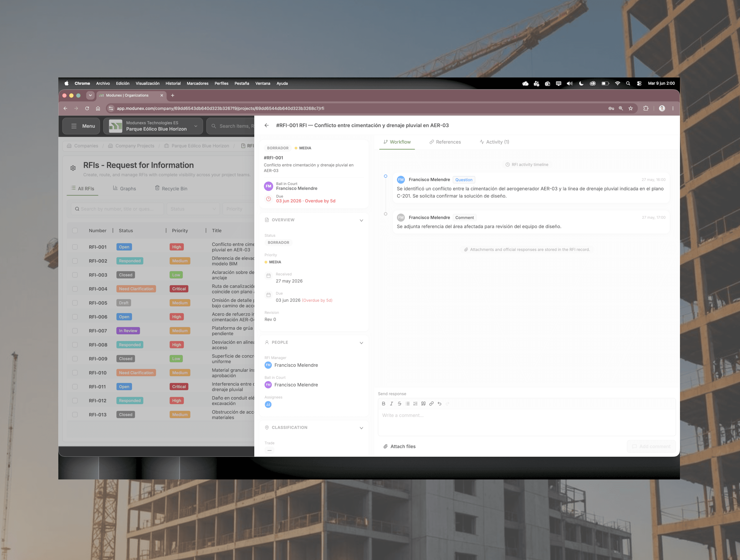Viewport: 740px width, 560px height.
Task: Click the RFI search by number field
Action: click(x=117, y=209)
